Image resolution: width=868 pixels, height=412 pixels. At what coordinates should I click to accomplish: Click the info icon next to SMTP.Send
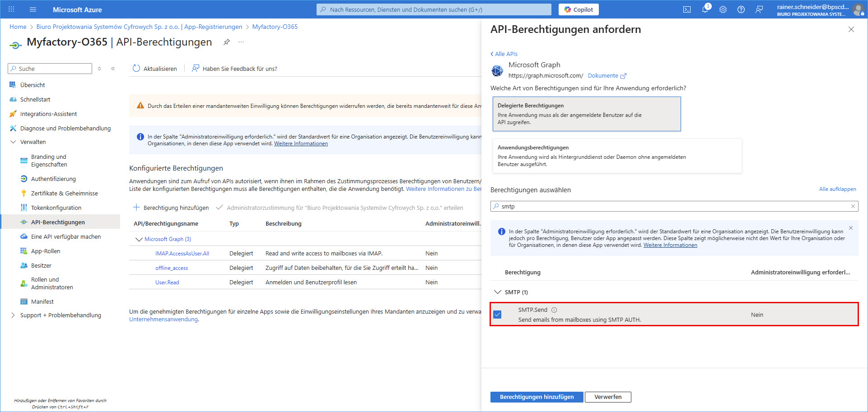pyautogui.click(x=554, y=310)
